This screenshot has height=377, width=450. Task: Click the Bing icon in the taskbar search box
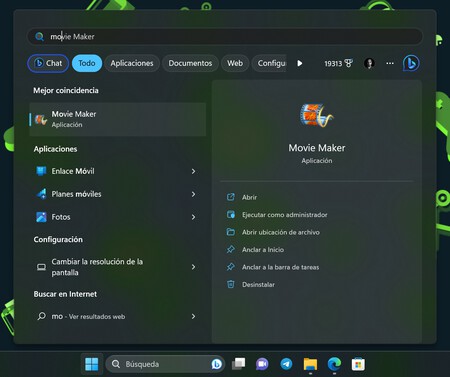point(217,364)
